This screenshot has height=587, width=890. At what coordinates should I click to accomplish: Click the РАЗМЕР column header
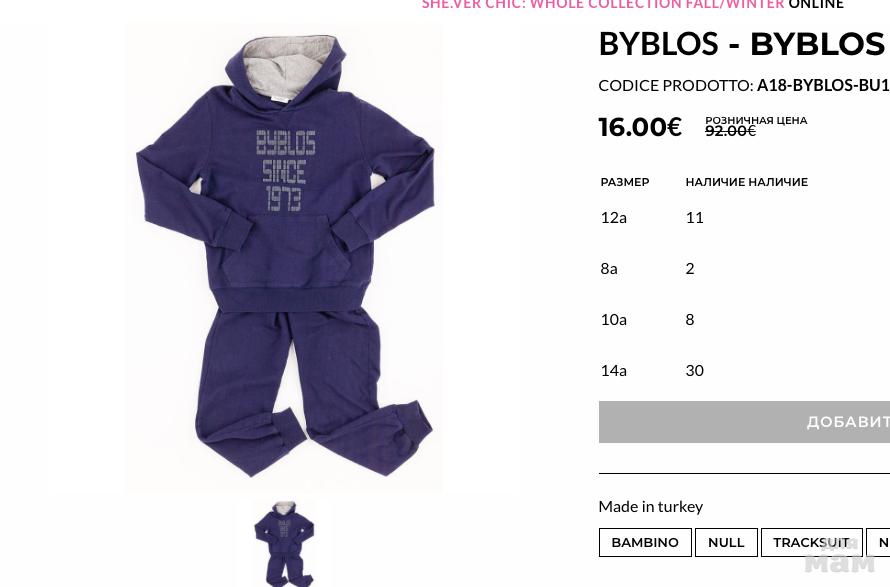[625, 182]
